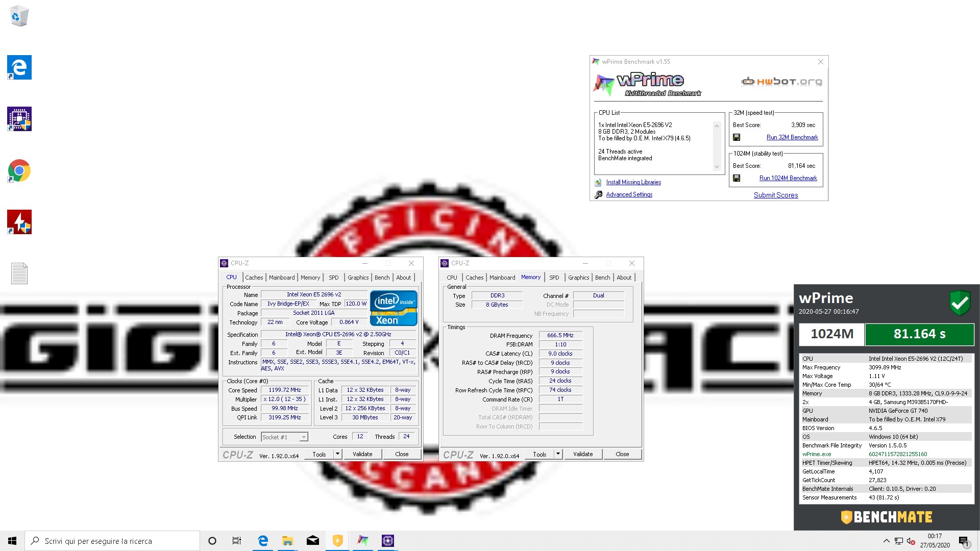Click the taskbar clock and date
980x551 pixels.
pyautogui.click(x=935, y=541)
